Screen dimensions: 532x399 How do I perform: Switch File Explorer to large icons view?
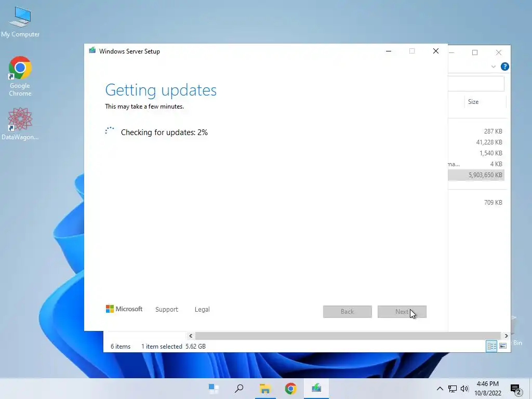[503, 346]
